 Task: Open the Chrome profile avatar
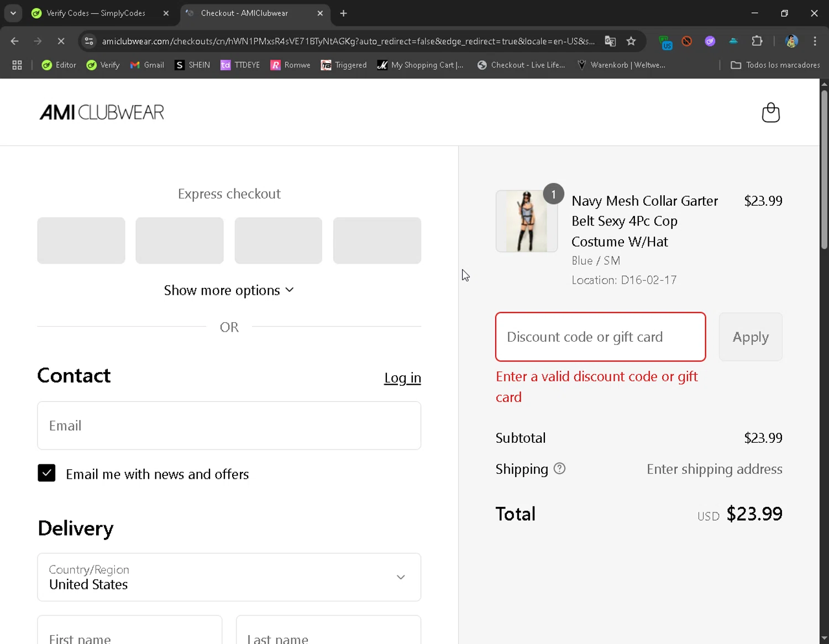coord(791,41)
